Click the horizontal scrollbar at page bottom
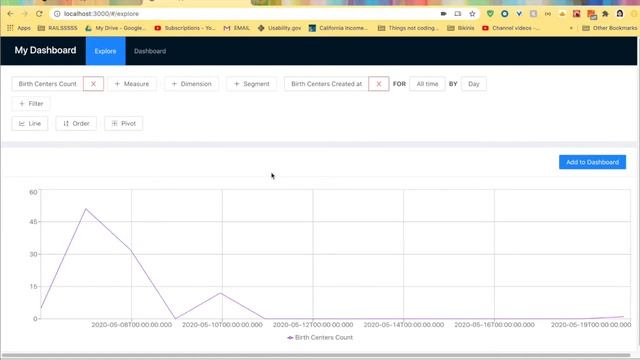Image resolution: width=640 pixels, height=360 pixels. 316,356
